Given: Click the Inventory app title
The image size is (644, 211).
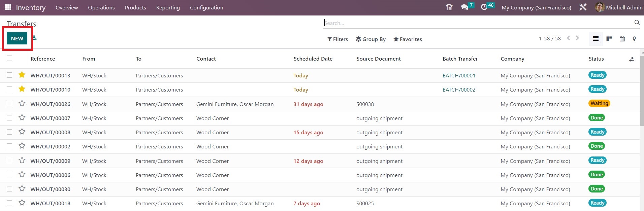Looking at the screenshot, I should pyautogui.click(x=31, y=7).
